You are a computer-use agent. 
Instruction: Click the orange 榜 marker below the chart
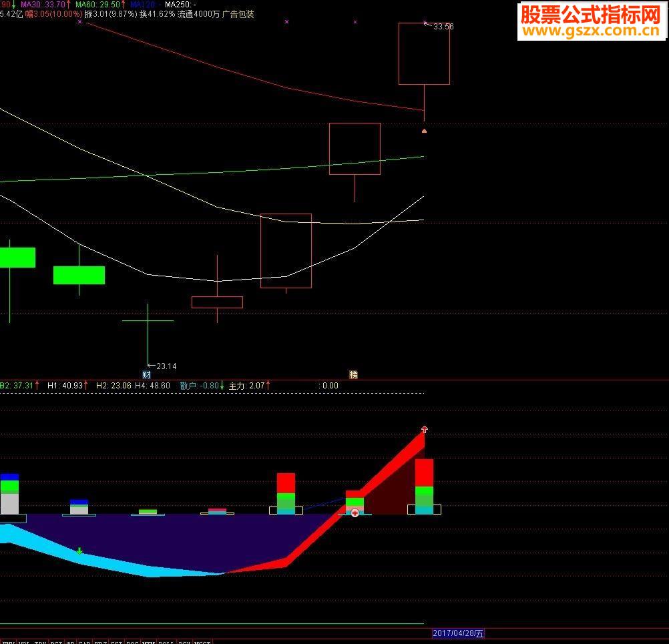(354, 375)
